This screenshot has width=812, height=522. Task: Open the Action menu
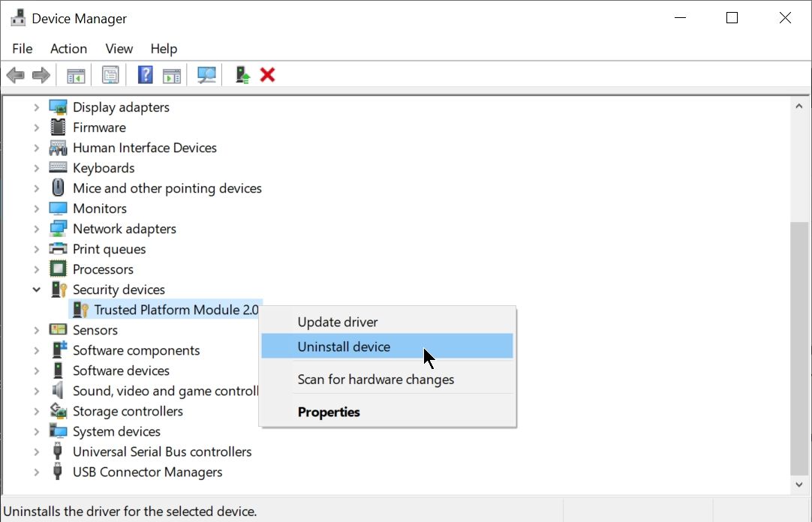68,49
